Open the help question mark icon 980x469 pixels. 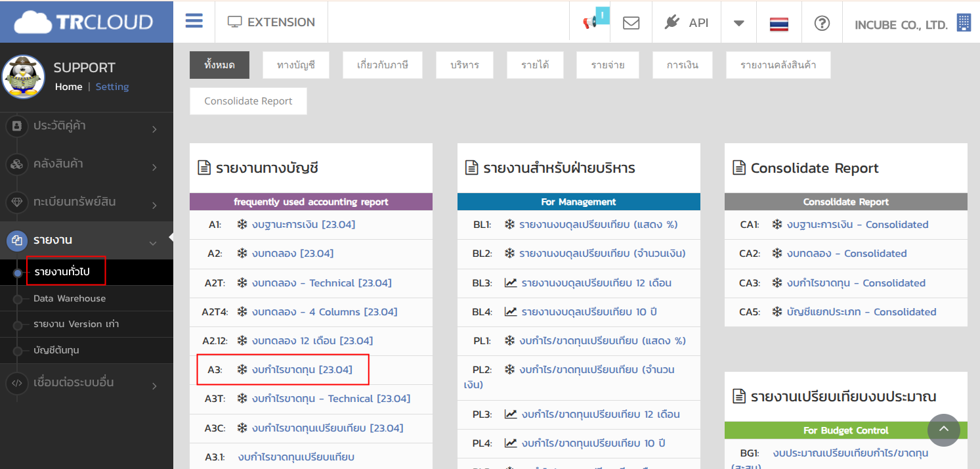point(822,23)
